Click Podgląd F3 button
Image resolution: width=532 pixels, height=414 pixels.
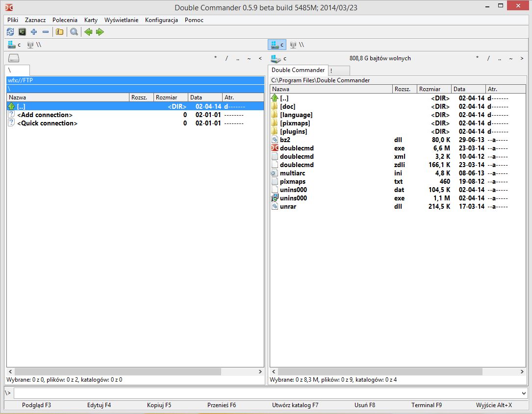[x=36, y=405]
